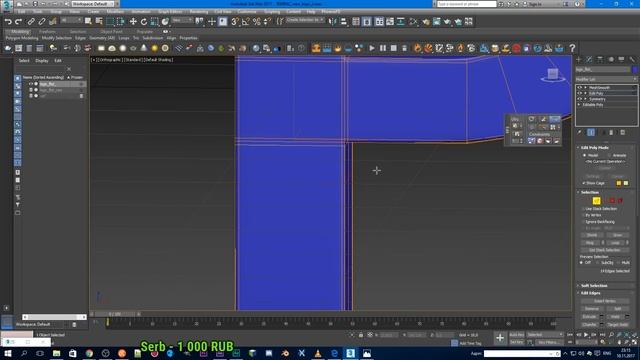Toggle Symmetry modifier visibility eye

point(580,99)
